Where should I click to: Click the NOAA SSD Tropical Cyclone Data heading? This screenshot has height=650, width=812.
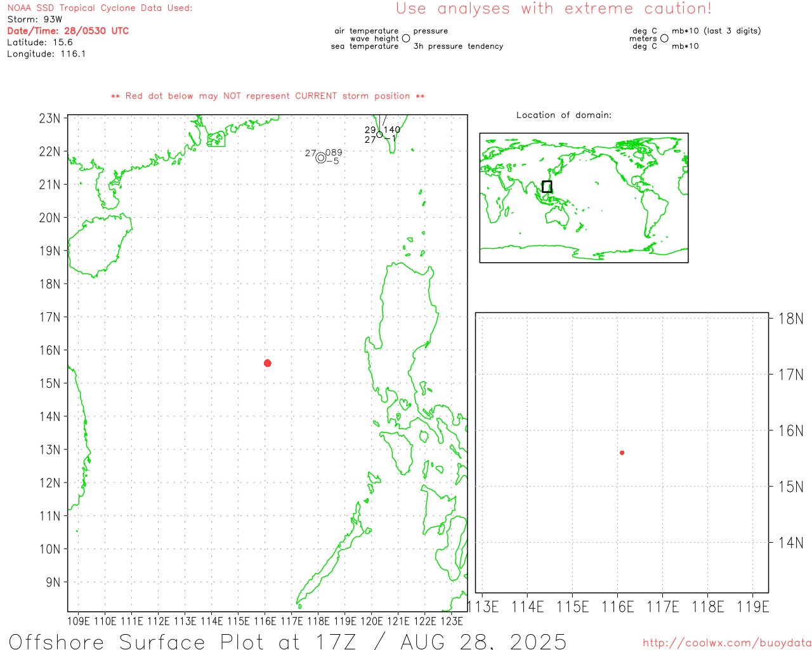100,8
